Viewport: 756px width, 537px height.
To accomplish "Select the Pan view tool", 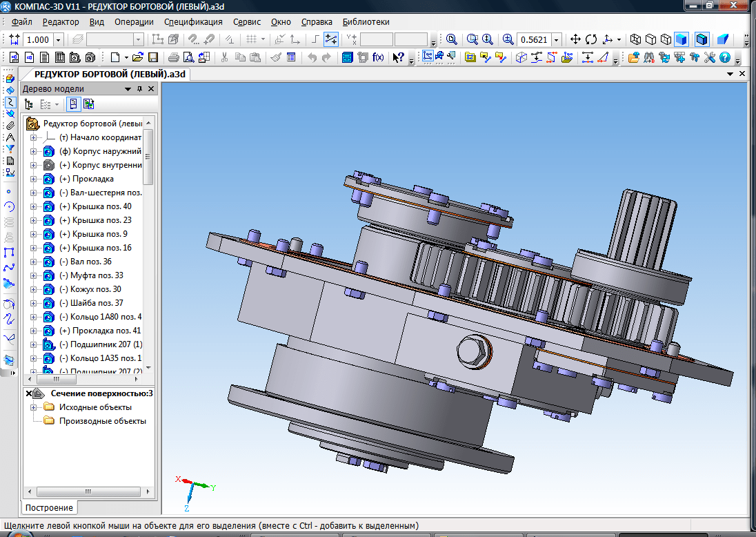I will point(576,39).
